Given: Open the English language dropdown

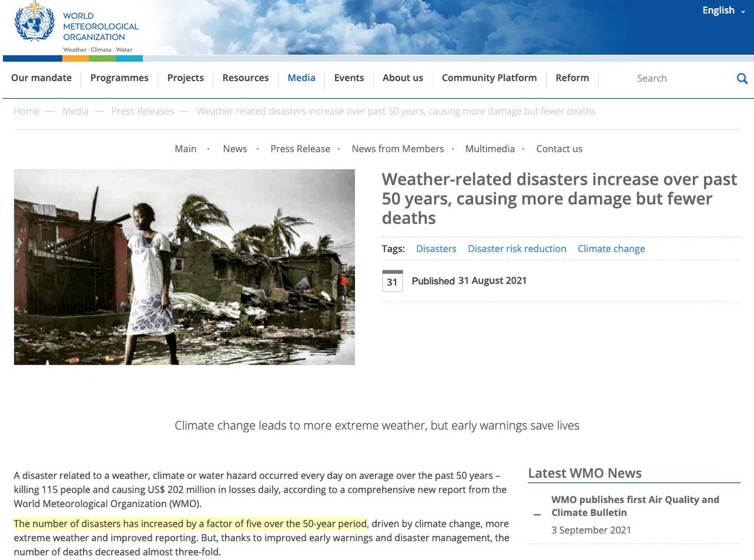Looking at the screenshot, I should tap(723, 11).
